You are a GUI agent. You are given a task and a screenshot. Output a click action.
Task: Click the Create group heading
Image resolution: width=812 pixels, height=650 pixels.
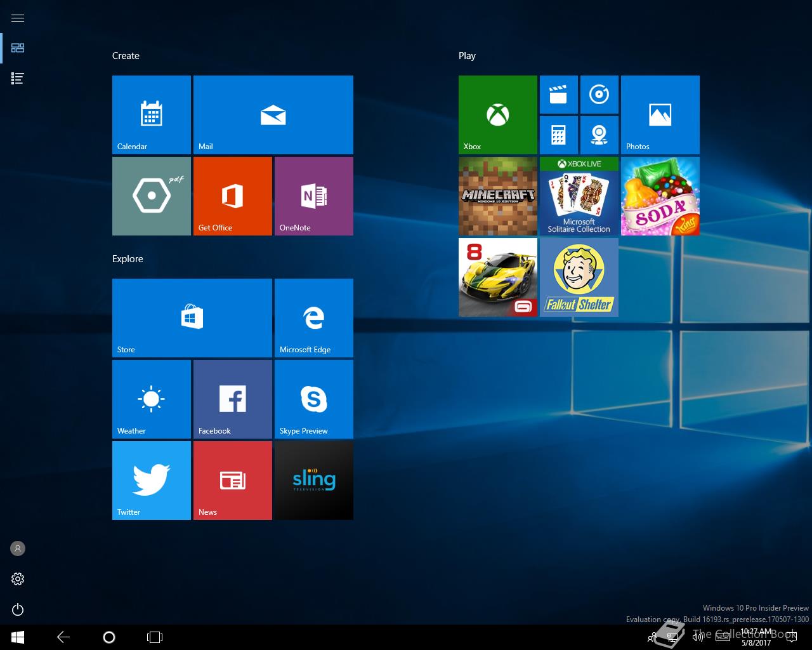[x=126, y=56]
